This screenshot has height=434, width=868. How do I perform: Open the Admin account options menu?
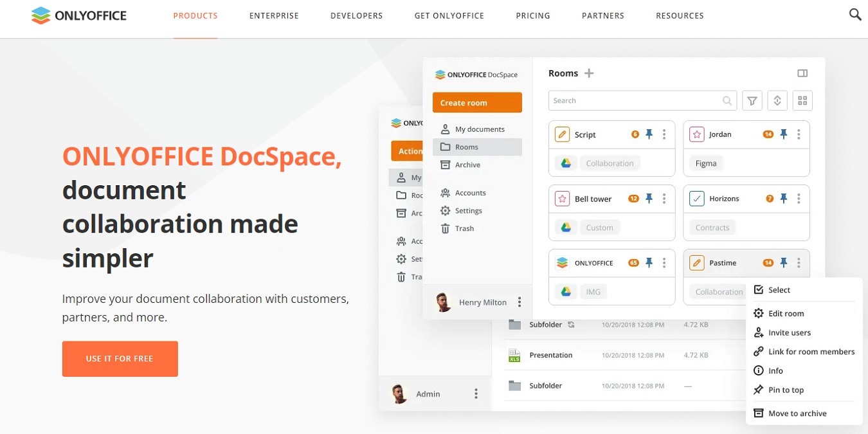(x=476, y=393)
